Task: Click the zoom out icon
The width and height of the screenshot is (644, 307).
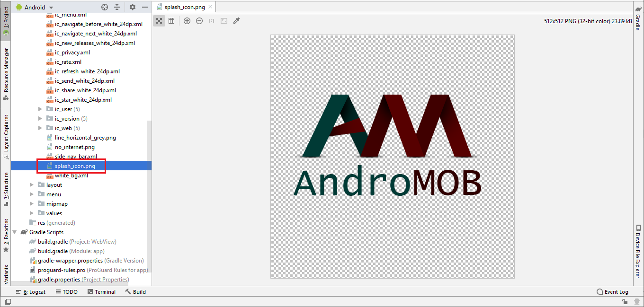Action: [199, 21]
